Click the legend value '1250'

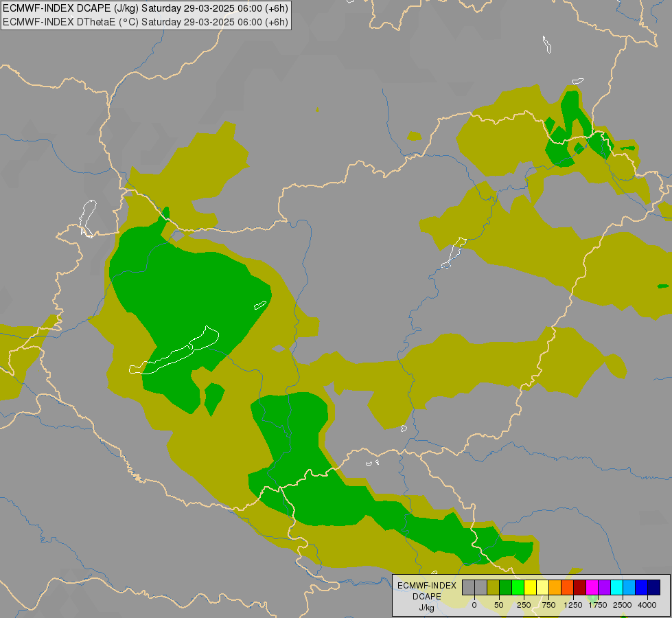[x=573, y=605]
